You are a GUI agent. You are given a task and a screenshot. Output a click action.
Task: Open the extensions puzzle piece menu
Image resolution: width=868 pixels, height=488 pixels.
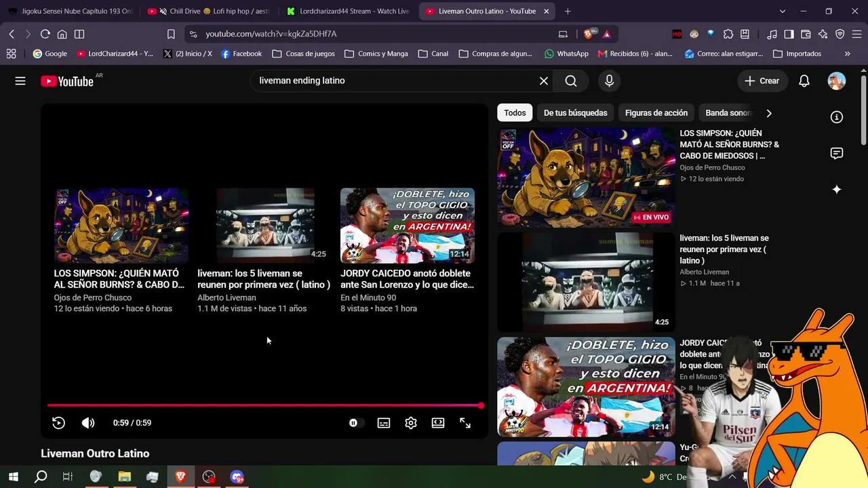(728, 34)
